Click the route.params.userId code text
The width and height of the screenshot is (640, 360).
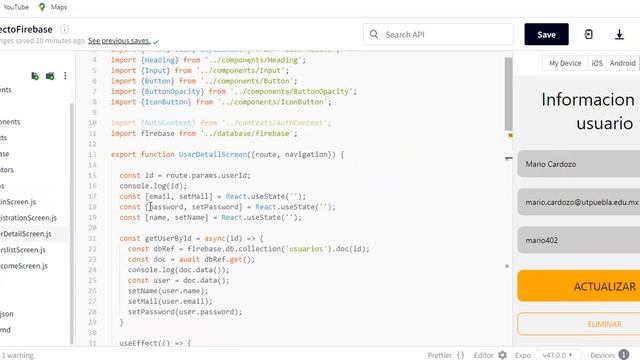208,176
